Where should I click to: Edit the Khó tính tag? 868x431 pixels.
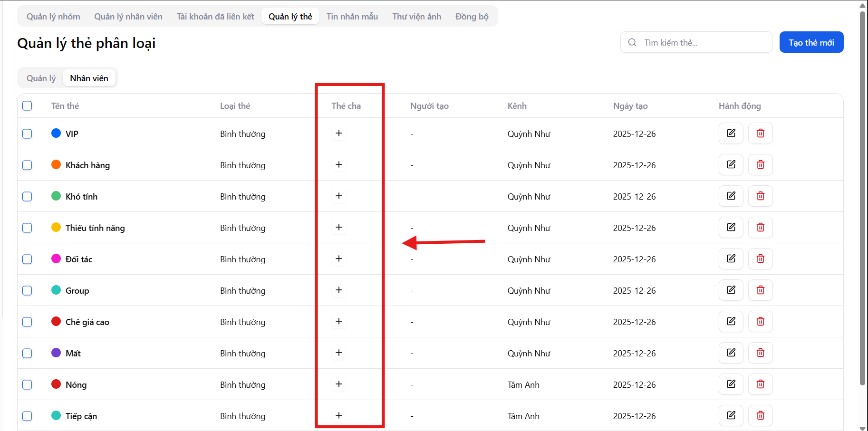tap(731, 196)
